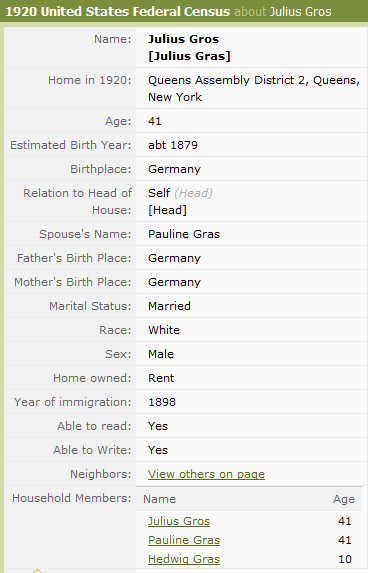Click the Spouse's Name value Pauline Gras

pyautogui.click(x=184, y=234)
